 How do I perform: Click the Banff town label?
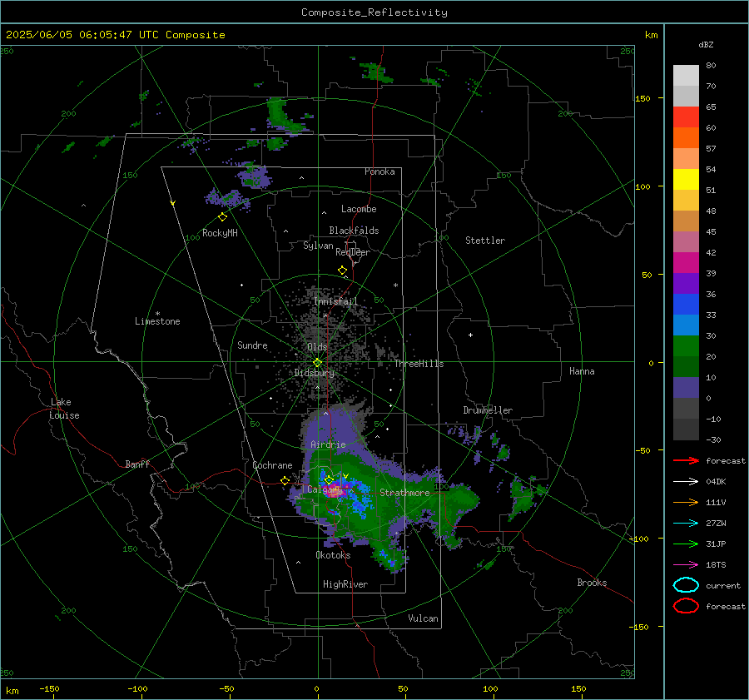[x=137, y=464]
